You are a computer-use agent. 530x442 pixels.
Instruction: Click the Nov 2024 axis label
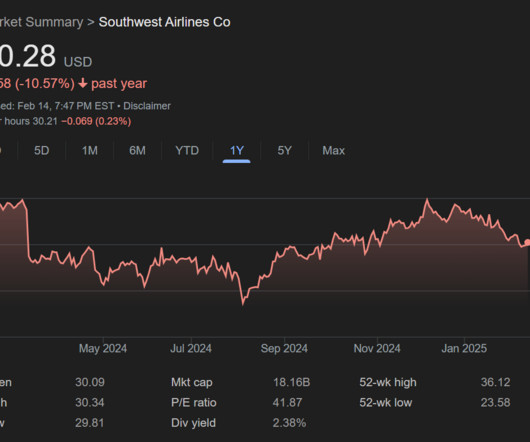click(377, 348)
